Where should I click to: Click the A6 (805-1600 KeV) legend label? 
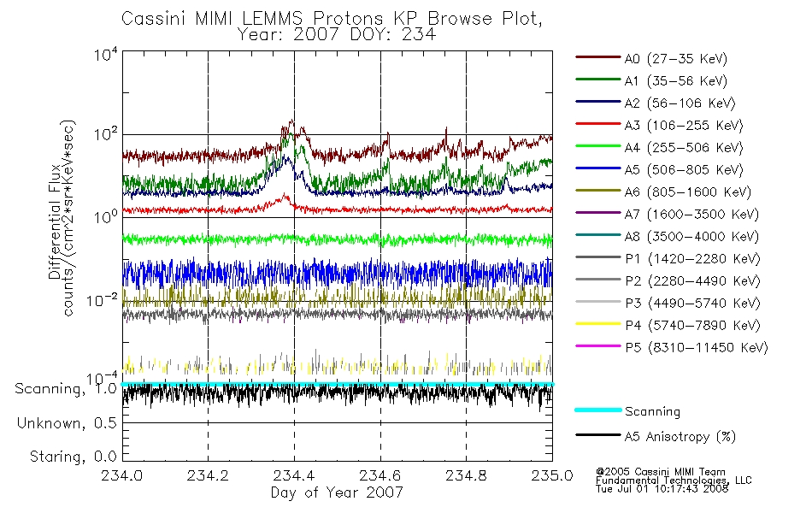pos(688,192)
